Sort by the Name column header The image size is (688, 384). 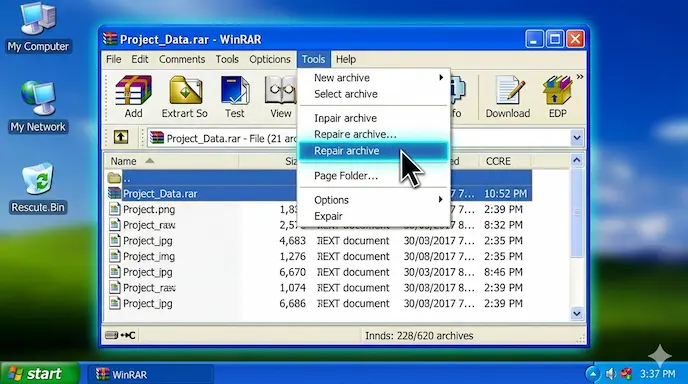click(124, 161)
